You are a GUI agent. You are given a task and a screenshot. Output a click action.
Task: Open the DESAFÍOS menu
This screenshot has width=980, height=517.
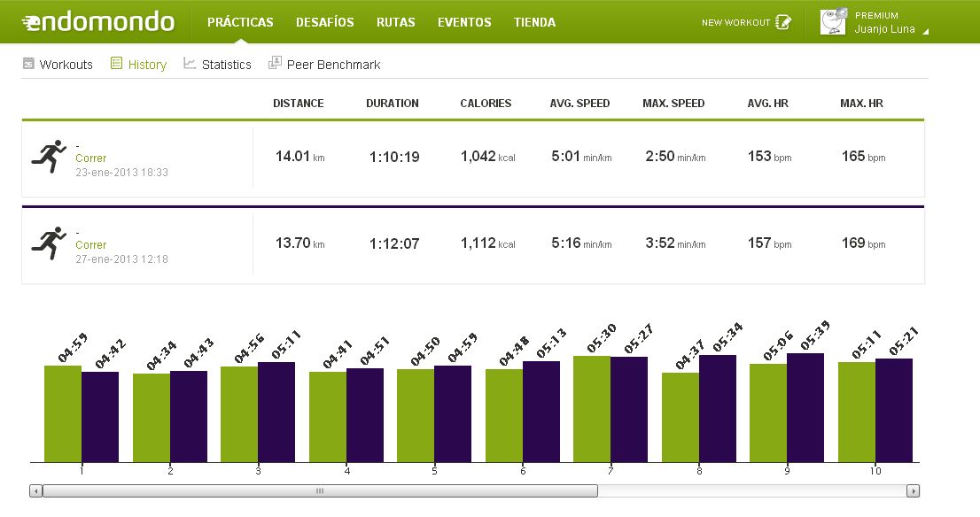[x=325, y=22]
